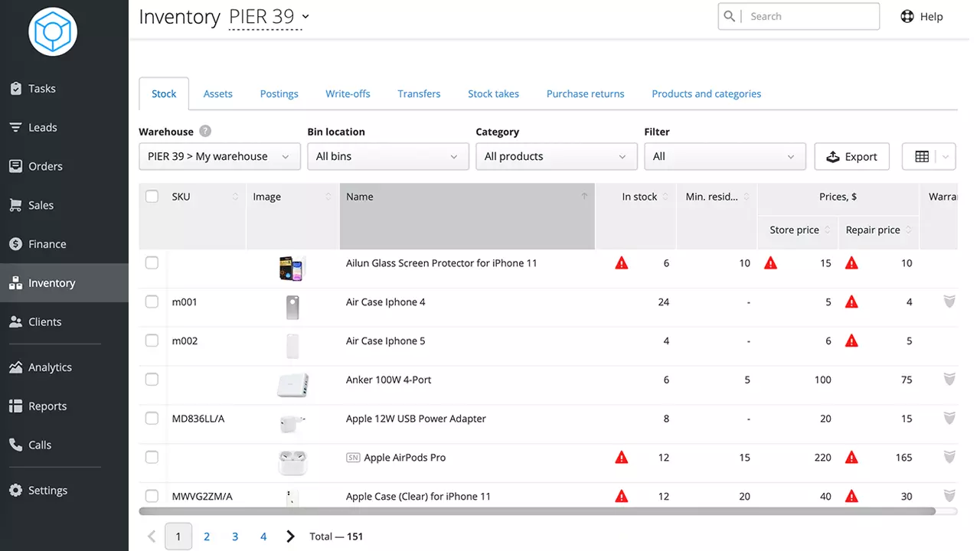The image size is (980, 551).
Task: Click the warranty shield icon for Anker 100W
Action: pyautogui.click(x=949, y=380)
